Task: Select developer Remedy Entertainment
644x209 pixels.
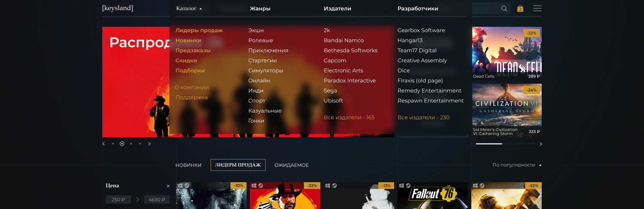Action: [x=429, y=90]
